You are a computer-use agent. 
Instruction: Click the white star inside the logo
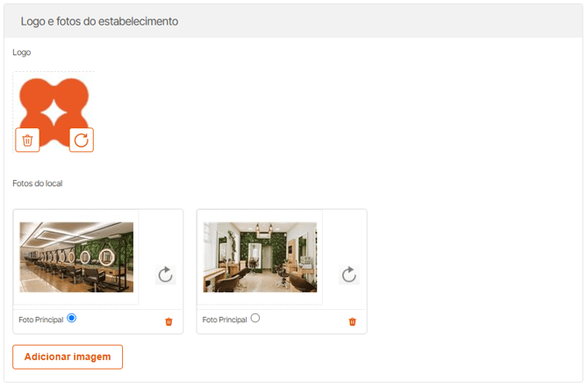click(x=54, y=112)
